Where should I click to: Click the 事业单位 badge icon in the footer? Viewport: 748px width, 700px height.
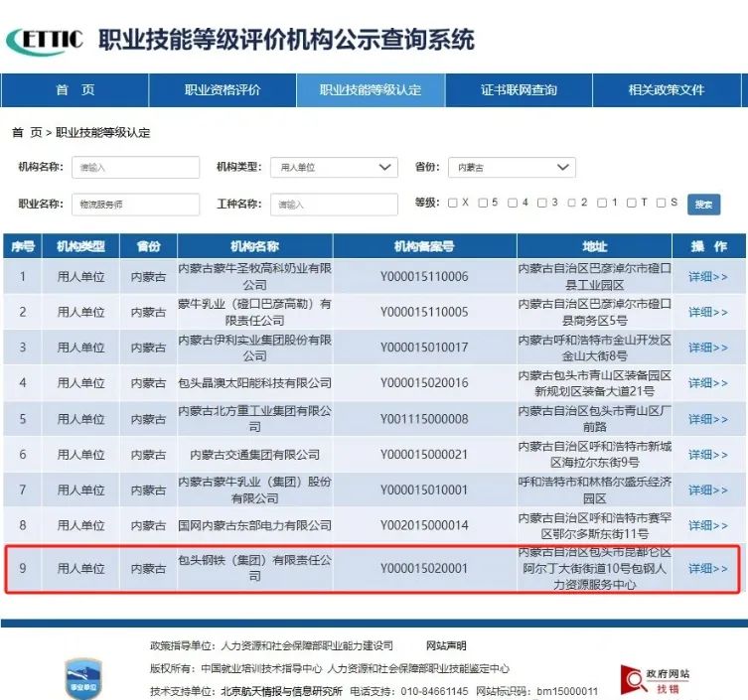(83, 679)
